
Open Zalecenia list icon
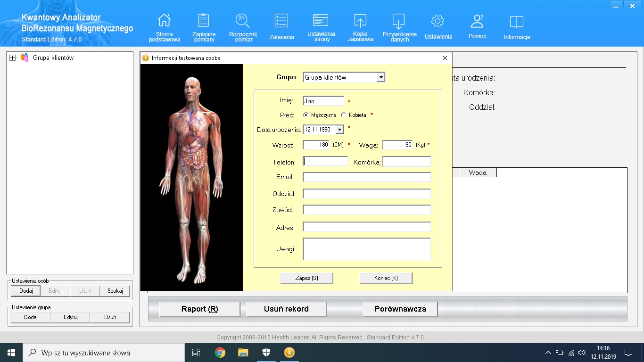click(281, 21)
